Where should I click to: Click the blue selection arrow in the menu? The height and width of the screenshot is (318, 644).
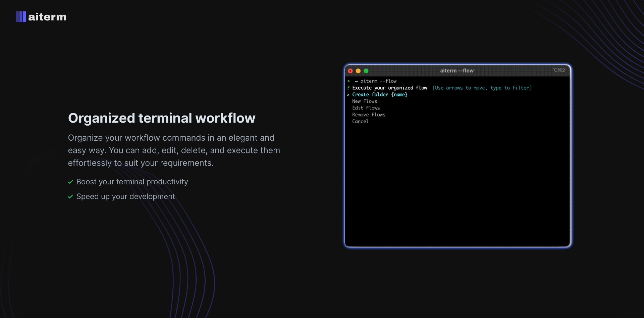click(349, 95)
